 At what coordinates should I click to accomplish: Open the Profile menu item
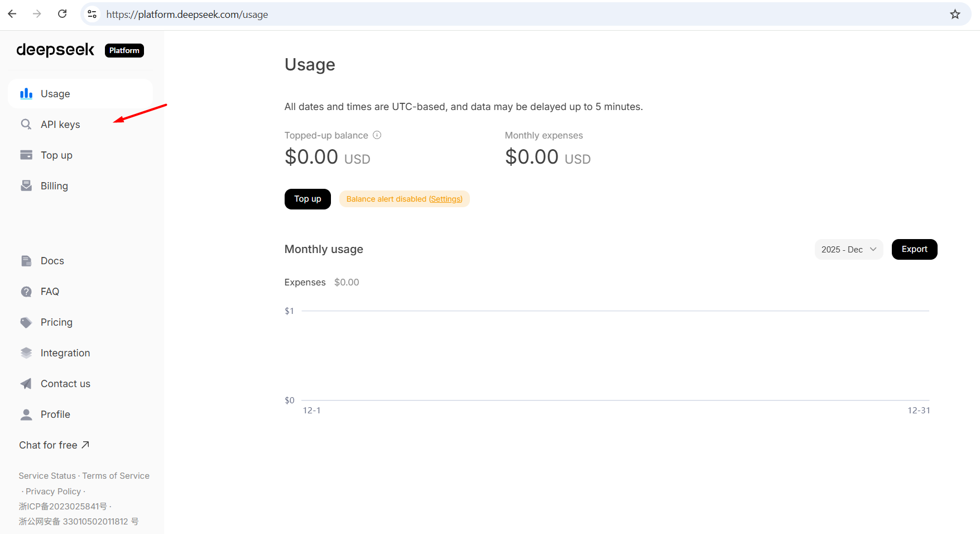[55, 414]
